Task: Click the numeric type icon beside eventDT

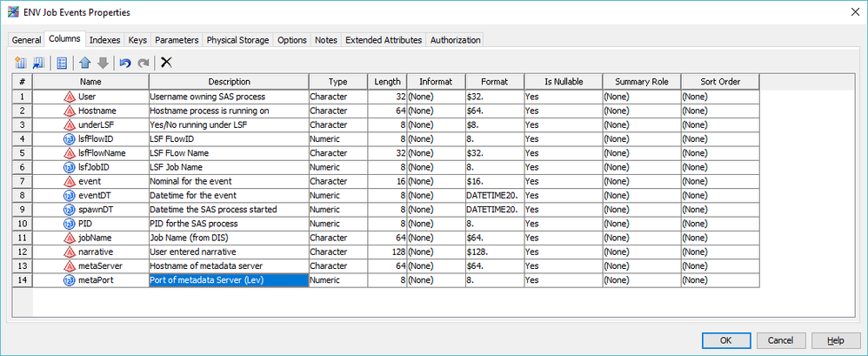Action: tap(70, 197)
